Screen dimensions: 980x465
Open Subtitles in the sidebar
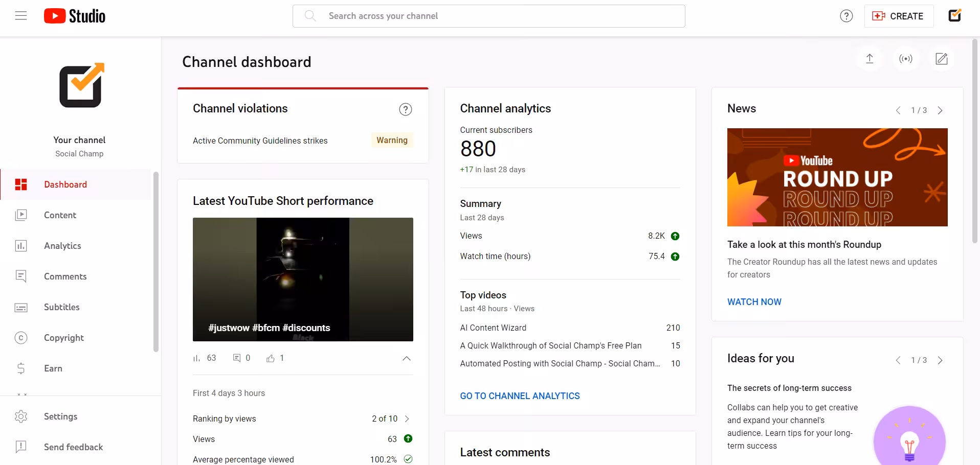pyautogui.click(x=76, y=307)
